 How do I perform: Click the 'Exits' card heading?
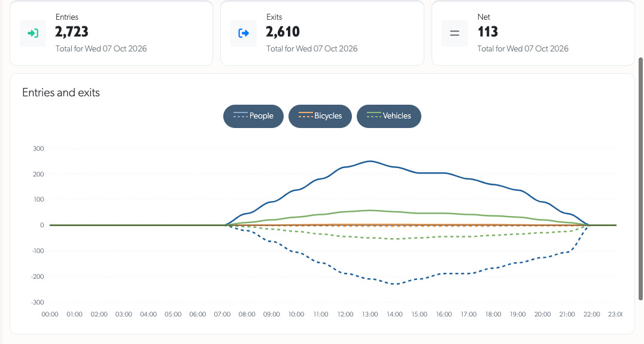(x=274, y=17)
